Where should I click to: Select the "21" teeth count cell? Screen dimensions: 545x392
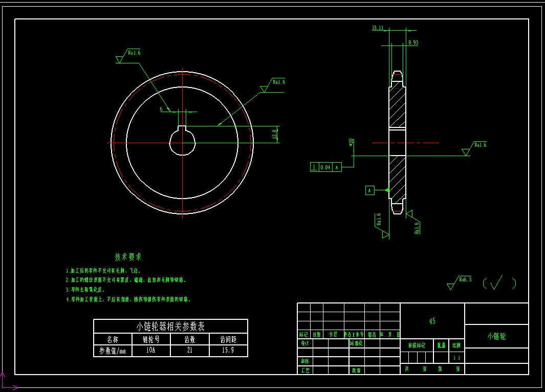coord(190,351)
